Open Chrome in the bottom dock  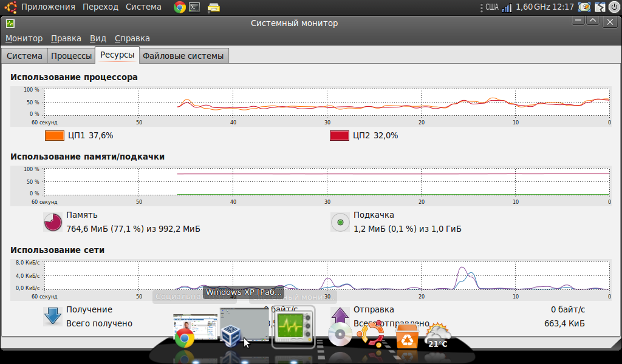tap(185, 339)
